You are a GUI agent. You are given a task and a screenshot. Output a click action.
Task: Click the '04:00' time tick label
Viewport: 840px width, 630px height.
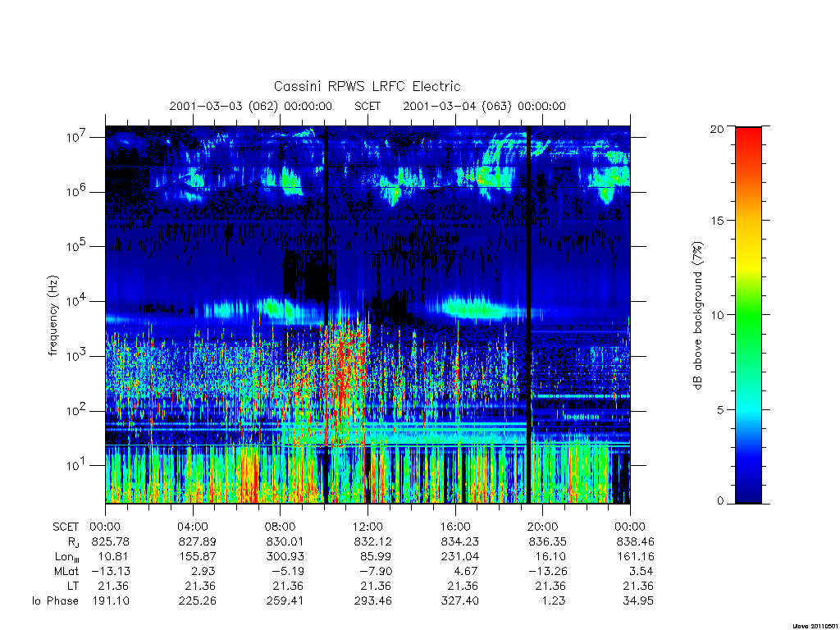point(193,527)
